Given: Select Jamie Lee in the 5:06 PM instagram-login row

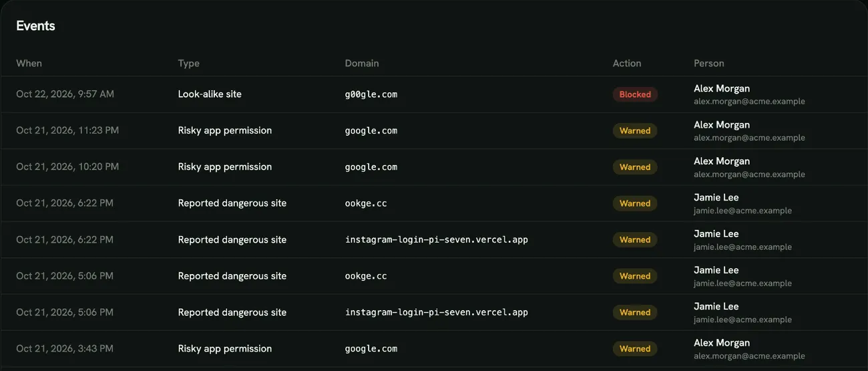Looking at the screenshot, I should point(716,306).
